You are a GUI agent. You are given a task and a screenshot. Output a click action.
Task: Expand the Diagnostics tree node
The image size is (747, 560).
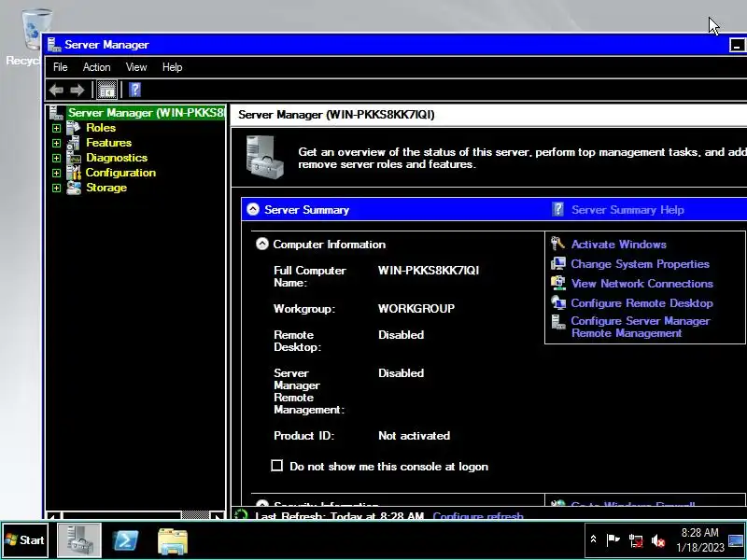click(56, 158)
